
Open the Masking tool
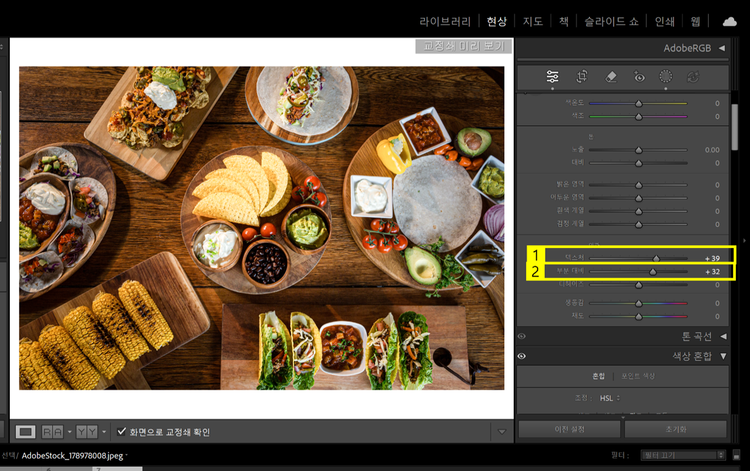pyautogui.click(x=665, y=76)
